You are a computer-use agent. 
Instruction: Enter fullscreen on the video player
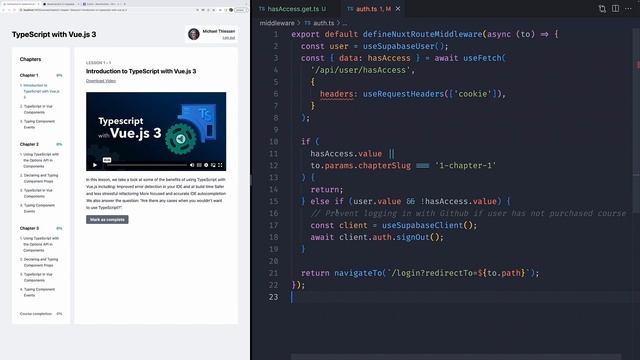pyautogui.click(x=220, y=165)
